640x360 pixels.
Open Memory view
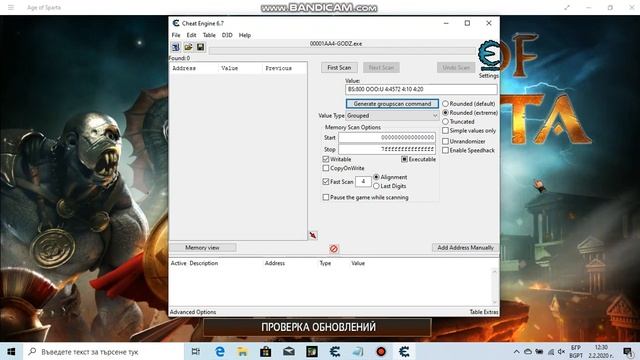click(x=202, y=248)
